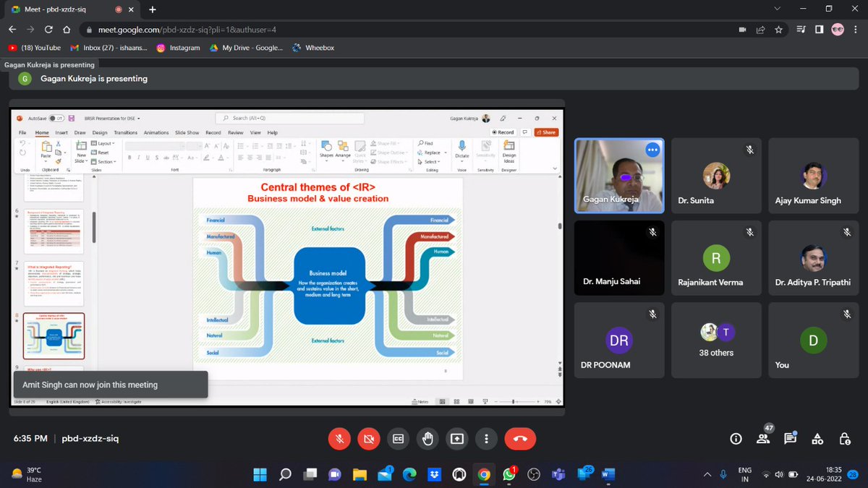Open host controls lock icon
The width and height of the screenshot is (868, 488).
845,439
